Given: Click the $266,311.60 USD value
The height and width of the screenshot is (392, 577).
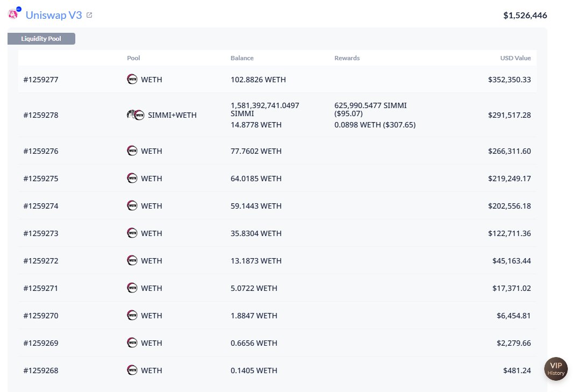Looking at the screenshot, I should click(x=509, y=151).
